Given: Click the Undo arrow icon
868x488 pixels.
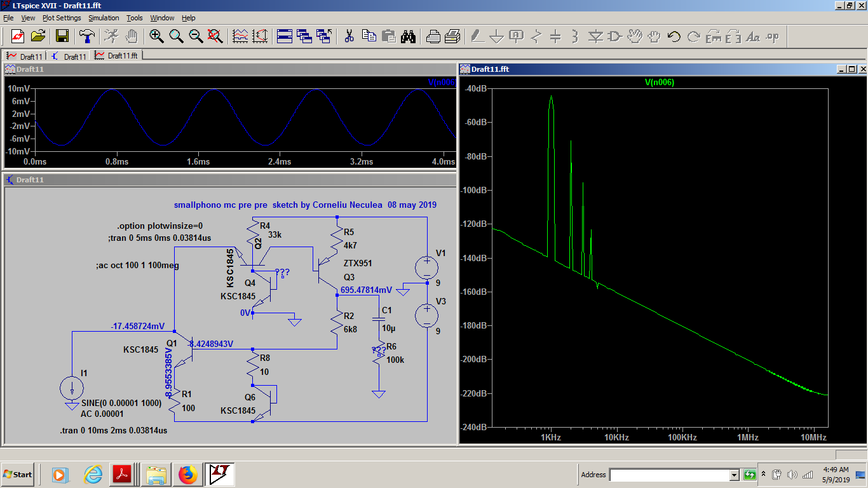Looking at the screenshot, I should pos(674,36).
